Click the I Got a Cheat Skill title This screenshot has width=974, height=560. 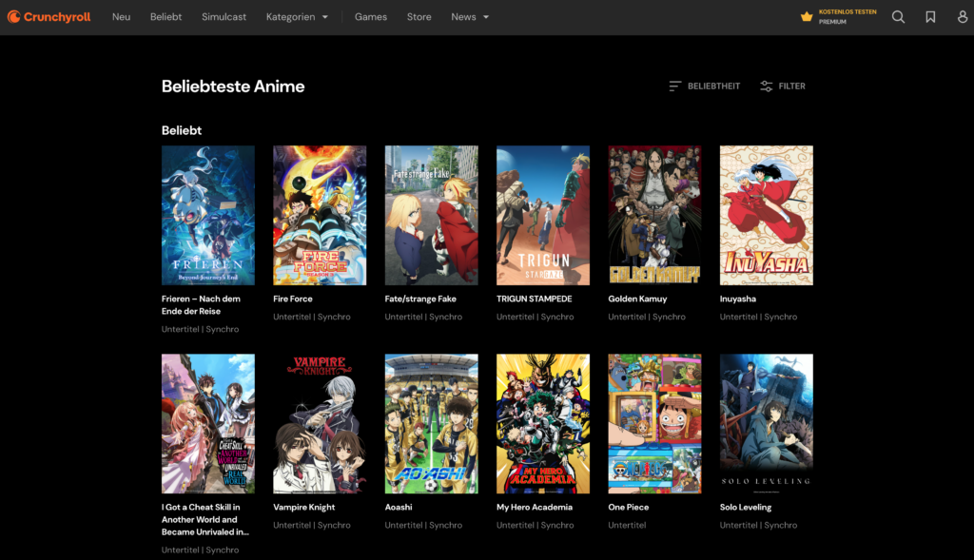(x=205, y=520)
